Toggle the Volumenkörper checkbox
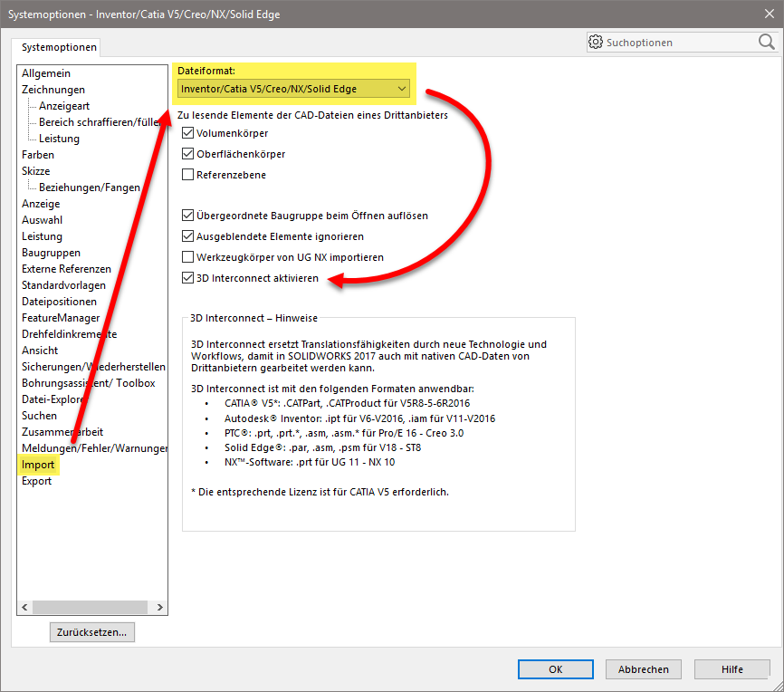784x692 pixels. [188, 133]
